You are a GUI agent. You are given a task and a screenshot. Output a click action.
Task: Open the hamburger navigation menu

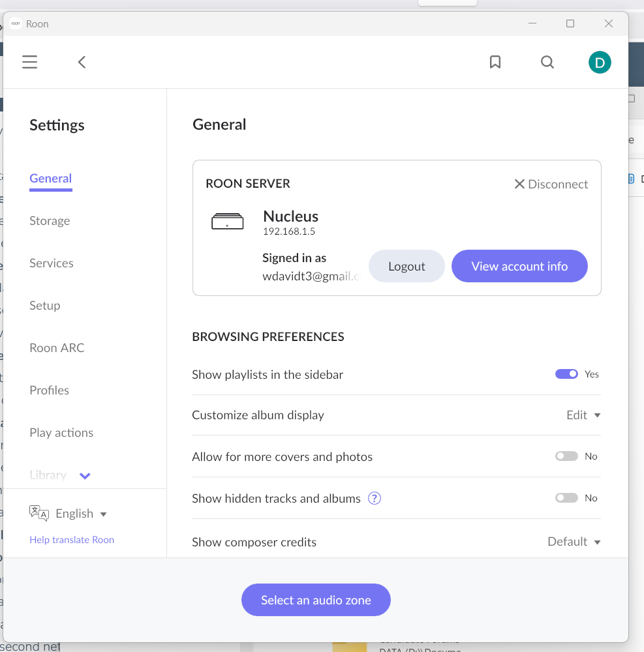coord(29,62)
